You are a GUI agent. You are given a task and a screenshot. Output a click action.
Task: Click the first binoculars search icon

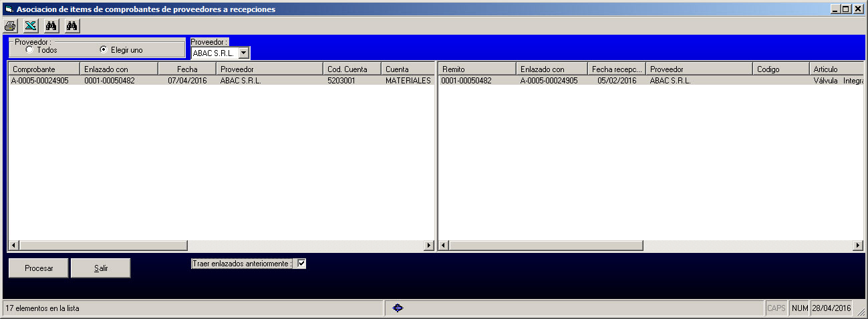pyautogui.click(x=51, y=26)
